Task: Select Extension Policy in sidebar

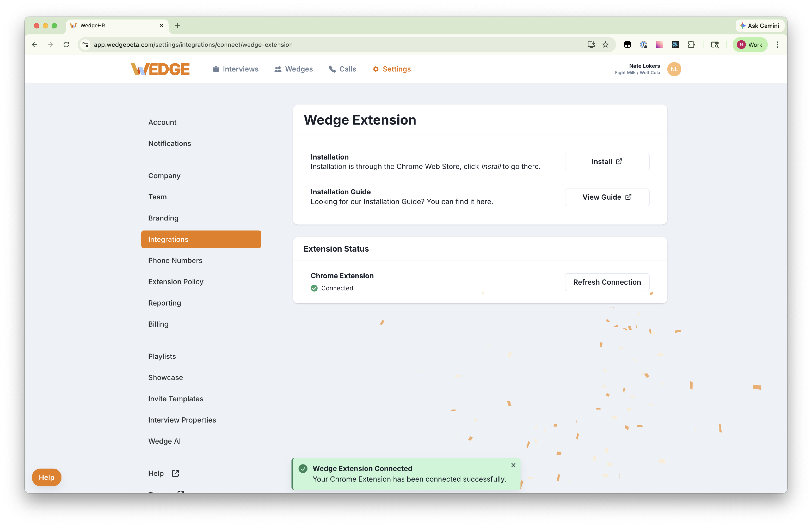Action: [176, 282]
